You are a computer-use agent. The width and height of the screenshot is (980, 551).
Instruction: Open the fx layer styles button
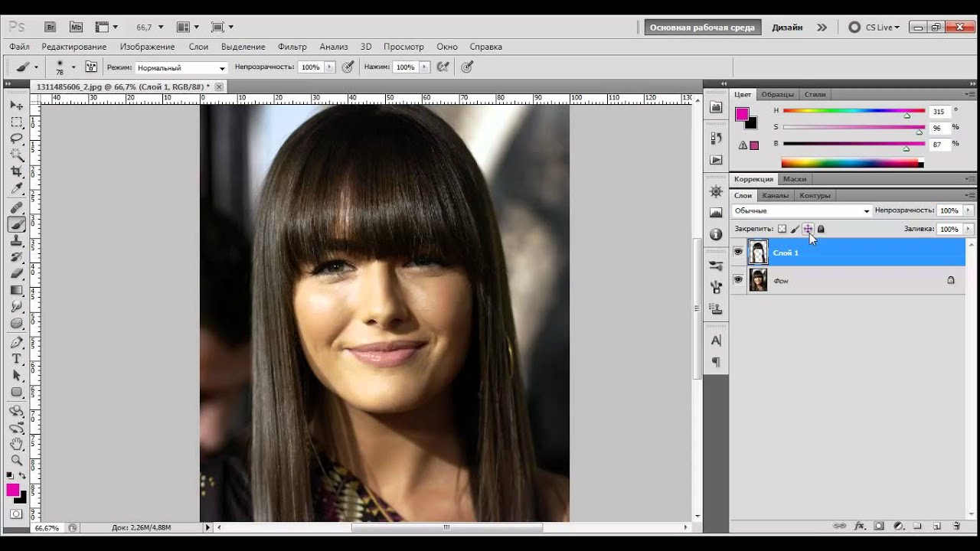click(859, 527)
